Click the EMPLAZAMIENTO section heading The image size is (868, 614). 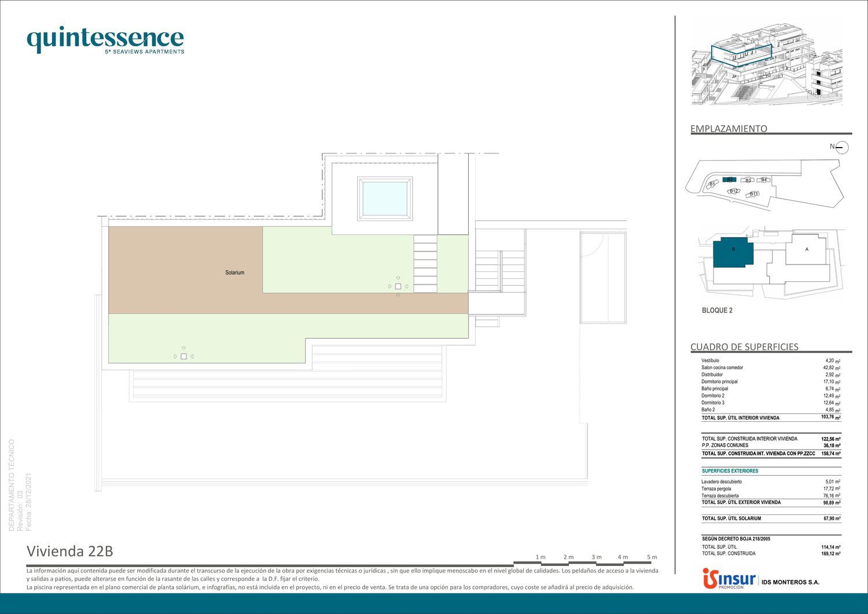729,128
